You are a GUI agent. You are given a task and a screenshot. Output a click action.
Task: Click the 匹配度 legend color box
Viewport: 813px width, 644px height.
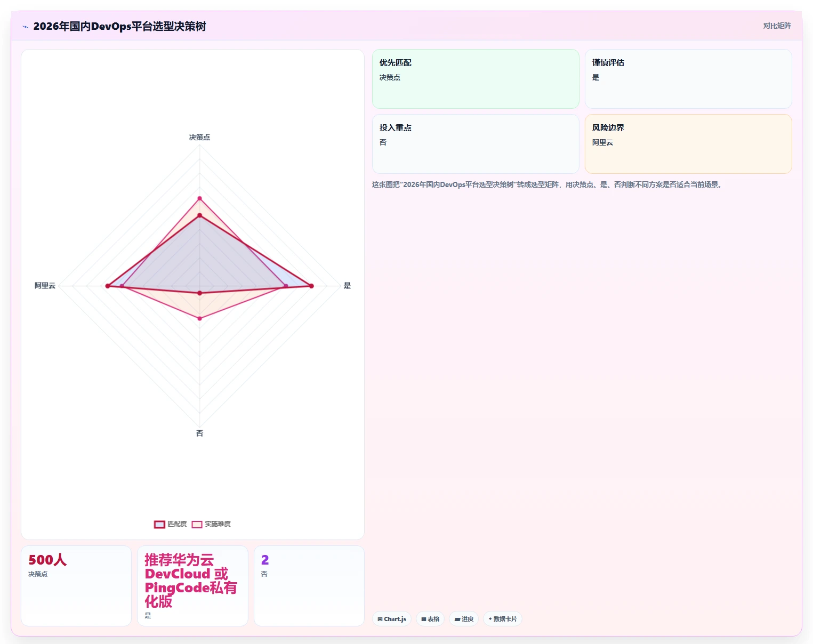[x=159, y=524]
